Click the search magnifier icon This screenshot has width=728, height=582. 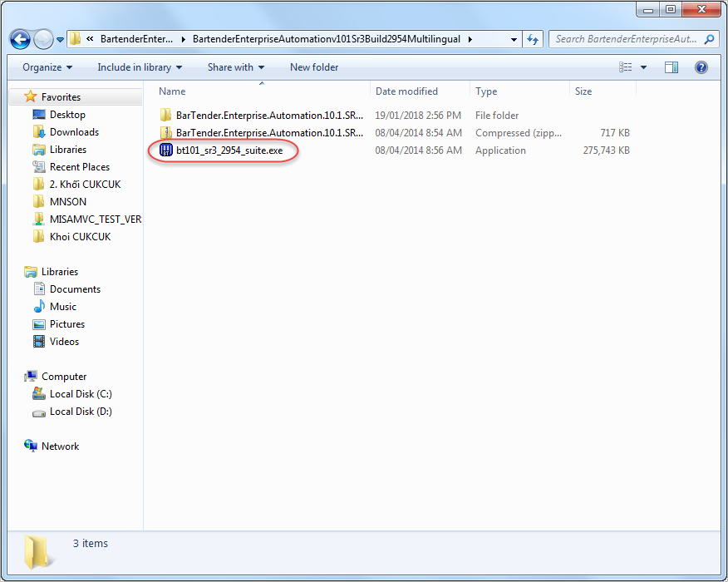tap(709, 39)
